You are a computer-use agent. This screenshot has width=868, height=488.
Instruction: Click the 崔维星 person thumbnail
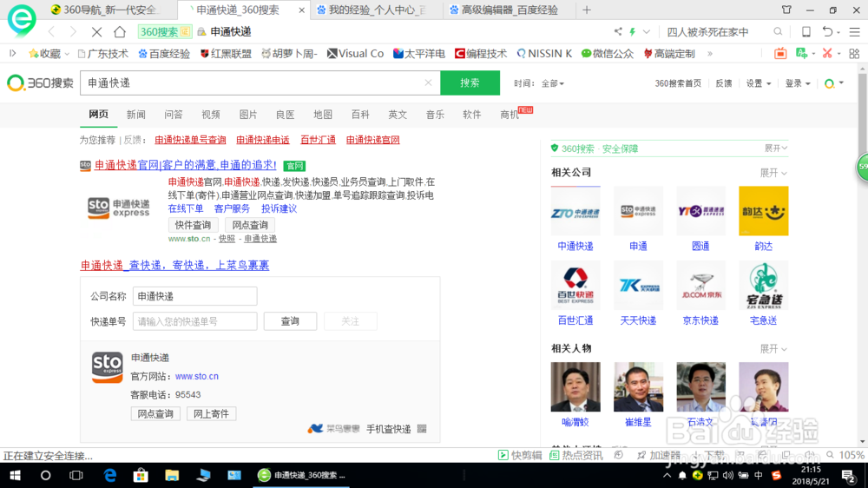click(x=638, y=386)
